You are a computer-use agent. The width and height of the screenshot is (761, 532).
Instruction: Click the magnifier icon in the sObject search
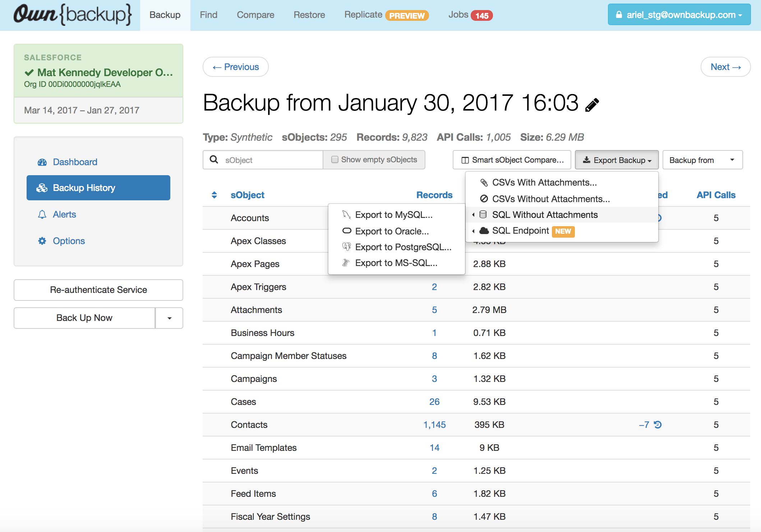pos(214,159)
